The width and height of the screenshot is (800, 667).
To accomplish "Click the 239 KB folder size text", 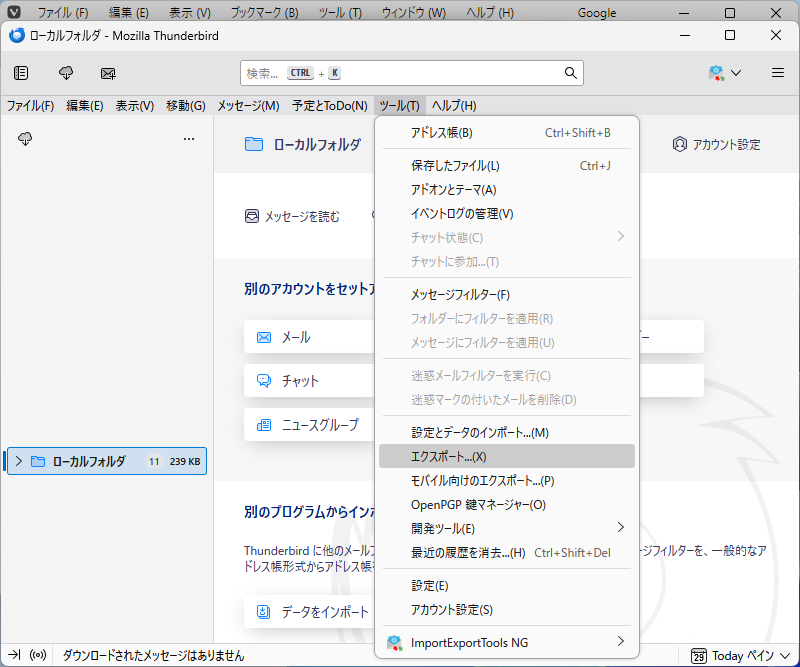I will click(x=185, y=461).
